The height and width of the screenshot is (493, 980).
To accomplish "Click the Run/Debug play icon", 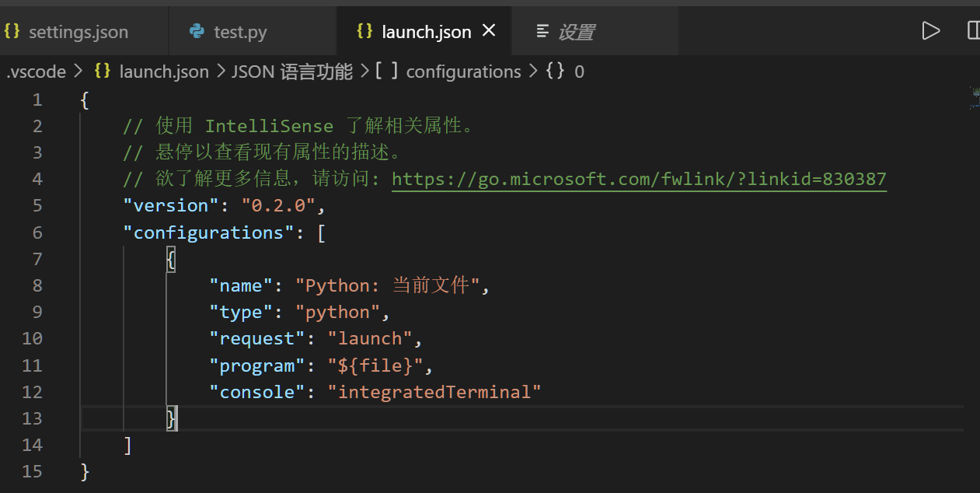I will 931,30.
